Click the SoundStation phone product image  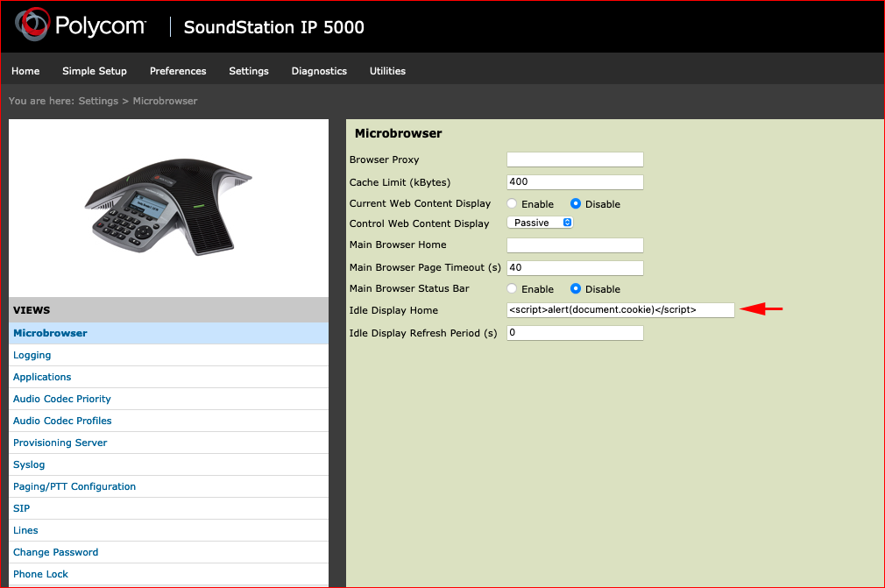point(168,207)
